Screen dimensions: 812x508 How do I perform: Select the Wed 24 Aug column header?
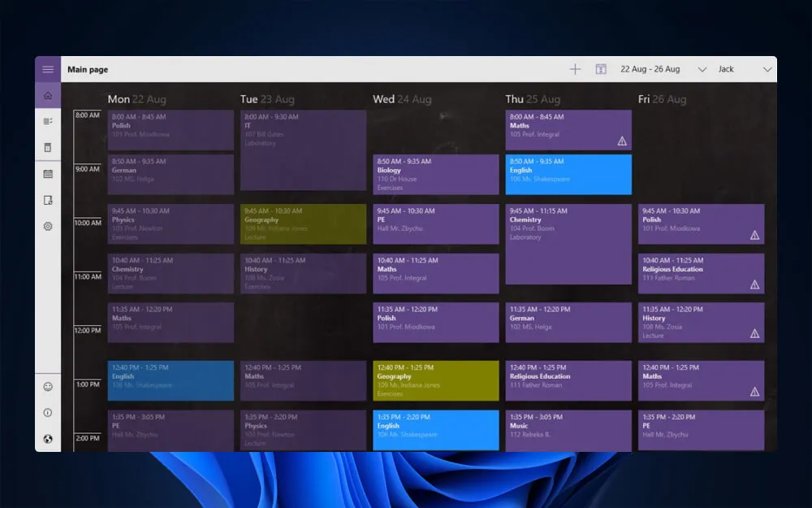coord(403,98)
